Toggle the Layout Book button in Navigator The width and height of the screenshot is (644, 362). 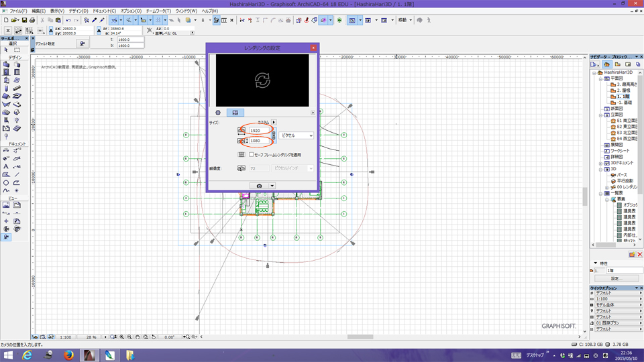(628, 64)
